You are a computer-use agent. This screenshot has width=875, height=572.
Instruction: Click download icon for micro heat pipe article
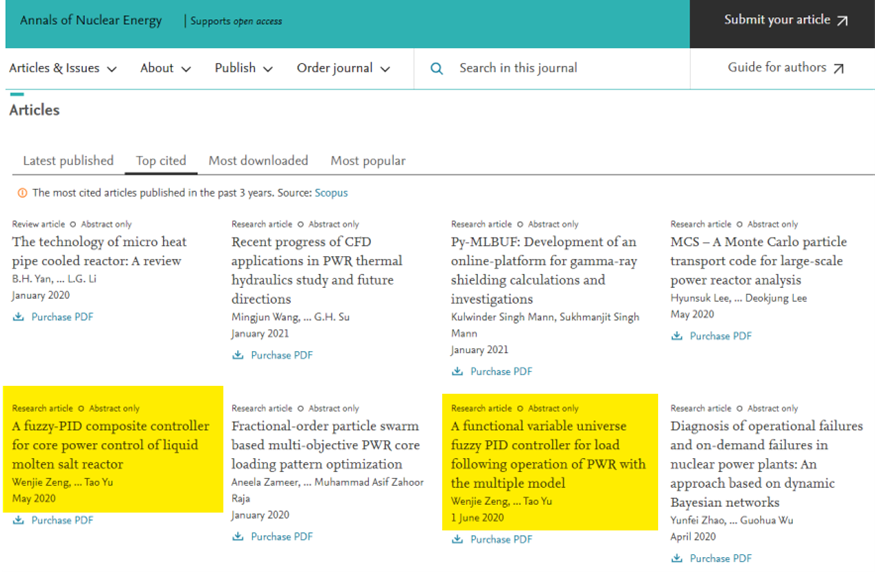pyautogui.click(x=18, y=317)
